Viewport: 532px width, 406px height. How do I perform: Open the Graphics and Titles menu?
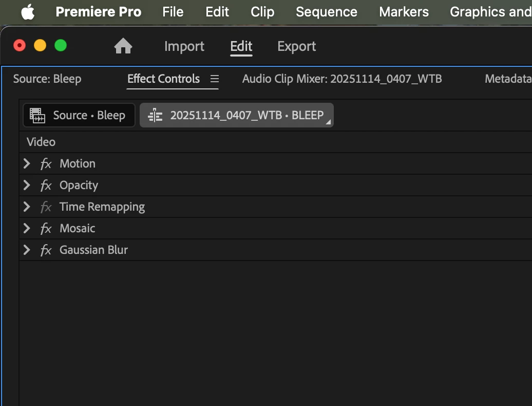(490, 12)
